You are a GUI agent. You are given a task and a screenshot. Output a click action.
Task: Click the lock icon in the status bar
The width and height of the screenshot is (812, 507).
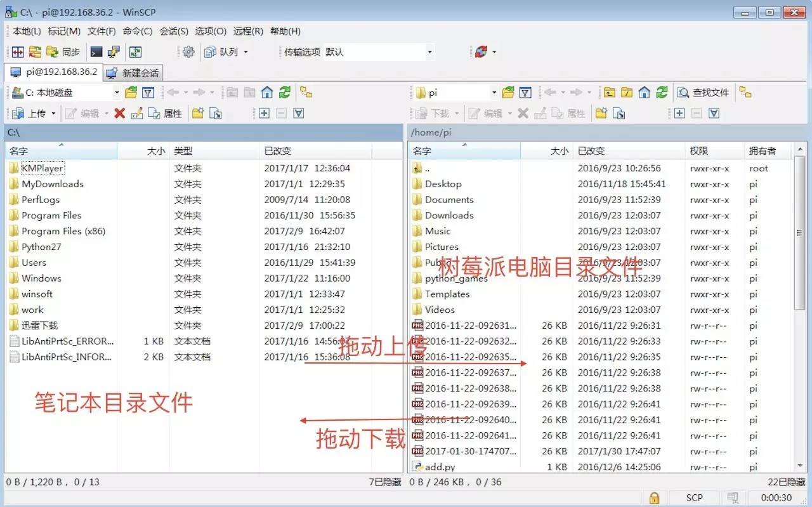tap(655, 498)
